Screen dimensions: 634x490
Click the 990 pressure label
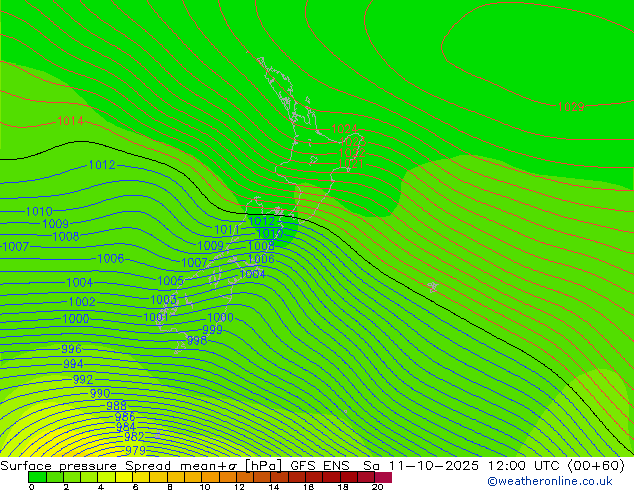[100, 393]
